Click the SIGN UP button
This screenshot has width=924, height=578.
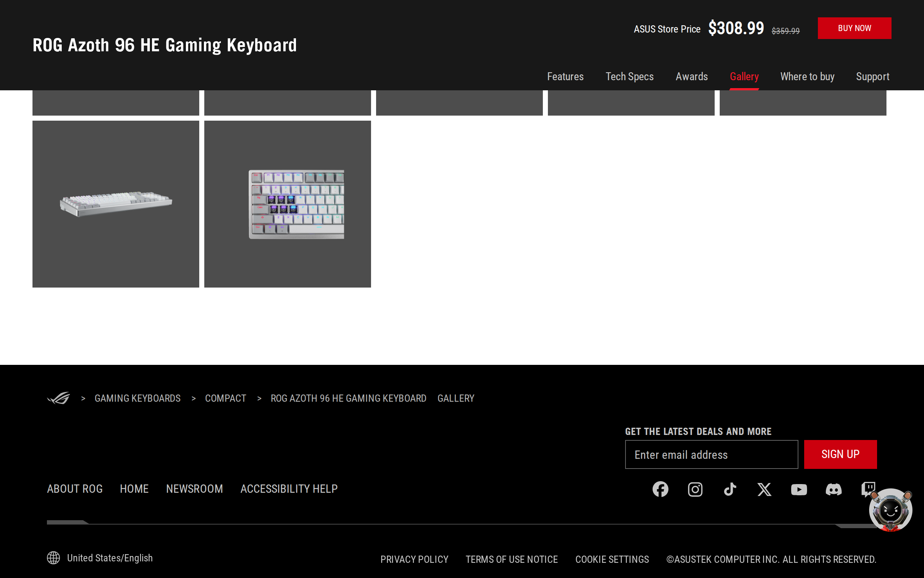[x=840, y=454]
